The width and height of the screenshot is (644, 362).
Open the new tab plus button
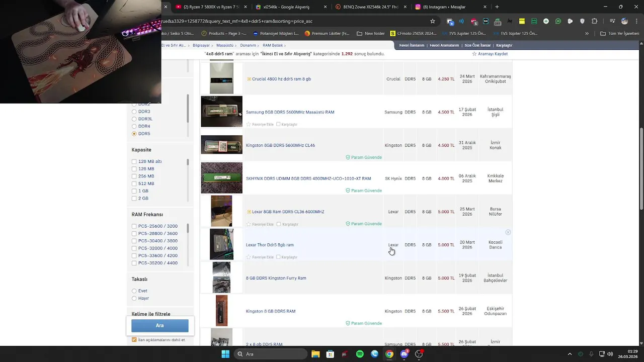coord(497,7)
